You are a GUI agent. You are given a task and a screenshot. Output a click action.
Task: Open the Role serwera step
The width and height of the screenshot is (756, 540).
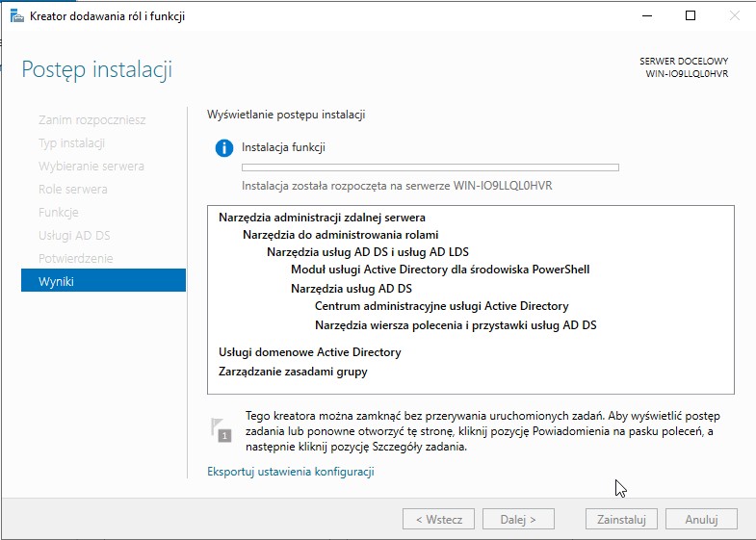[72, 189]
